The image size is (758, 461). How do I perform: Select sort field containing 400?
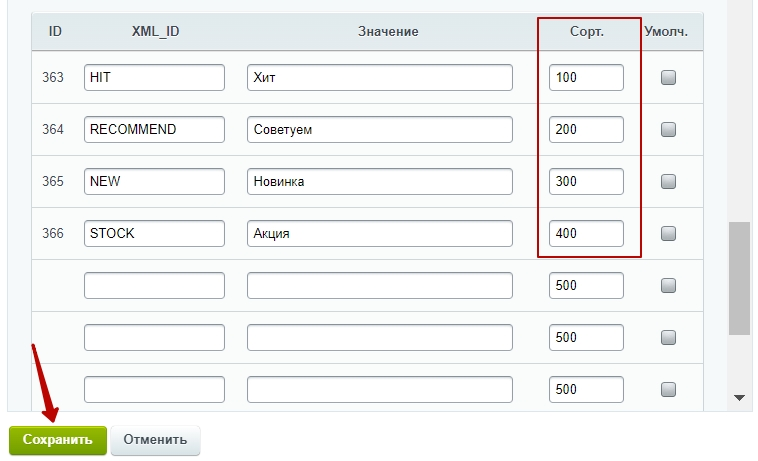pos(586,233)
